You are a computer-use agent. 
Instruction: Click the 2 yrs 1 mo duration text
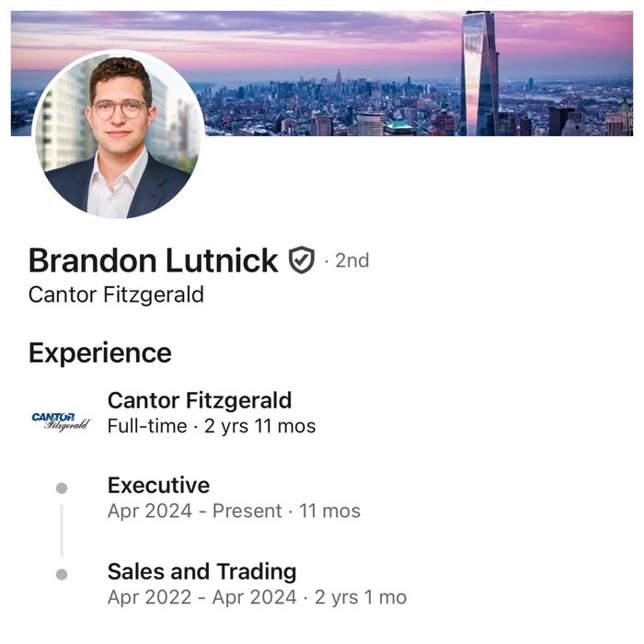361,597
